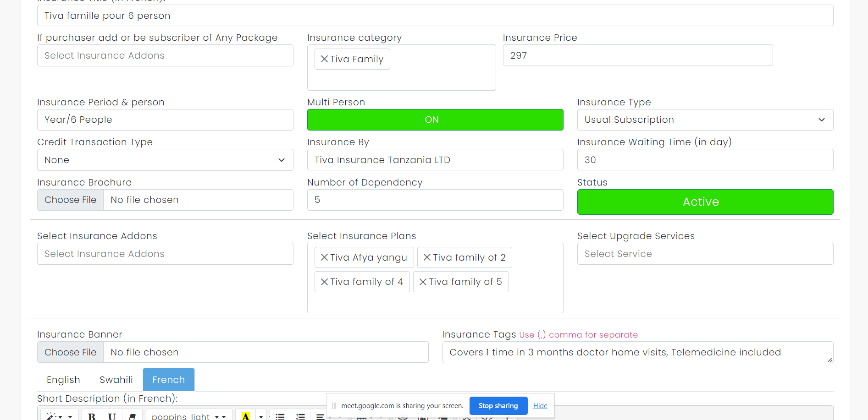Toggle the Multi Person ON switch

click(x=435, y=120)
